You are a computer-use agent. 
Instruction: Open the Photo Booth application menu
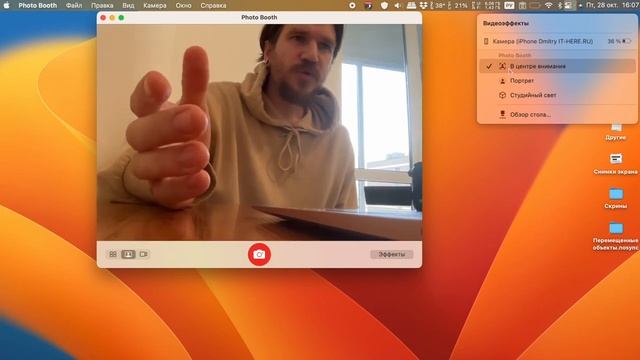coord(38,5)
